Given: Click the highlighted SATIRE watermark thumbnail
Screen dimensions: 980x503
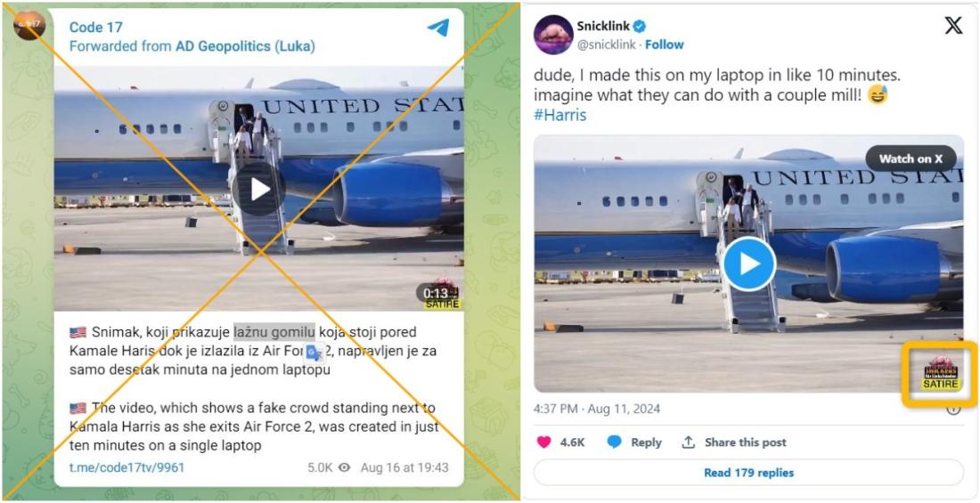Looking at the screenshot, I should point(940,374).
